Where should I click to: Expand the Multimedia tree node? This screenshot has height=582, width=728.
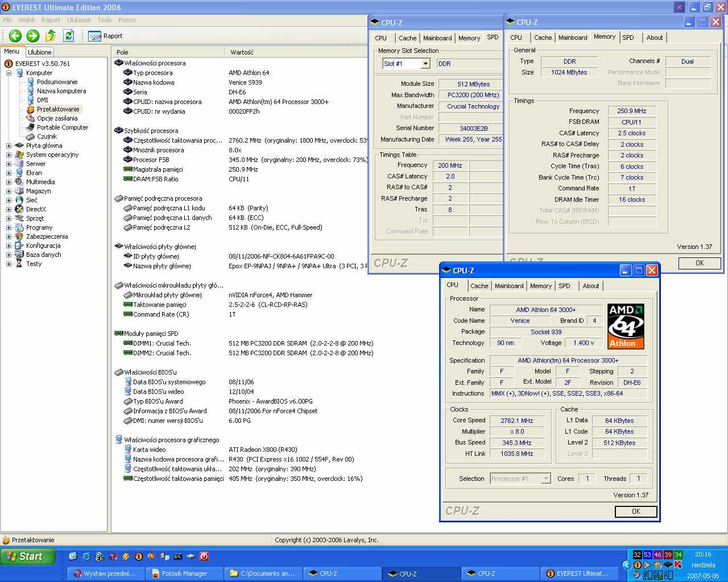pyautogui.click(x=9, y=182)
